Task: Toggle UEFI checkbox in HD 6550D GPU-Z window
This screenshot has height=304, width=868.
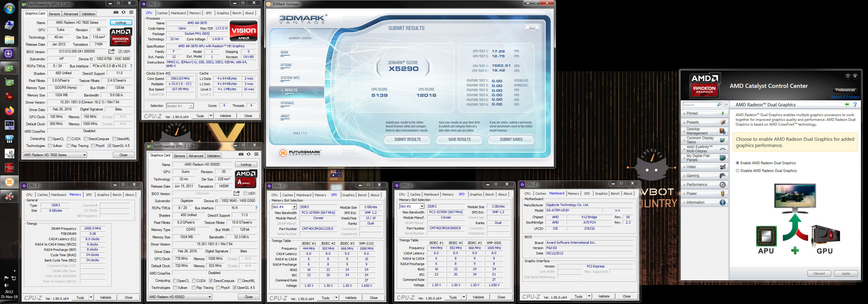Action: tap(245, 194)
